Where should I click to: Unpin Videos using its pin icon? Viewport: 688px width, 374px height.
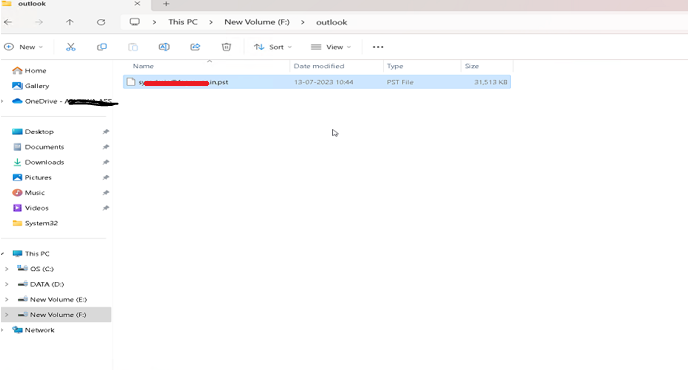(106, 208)
